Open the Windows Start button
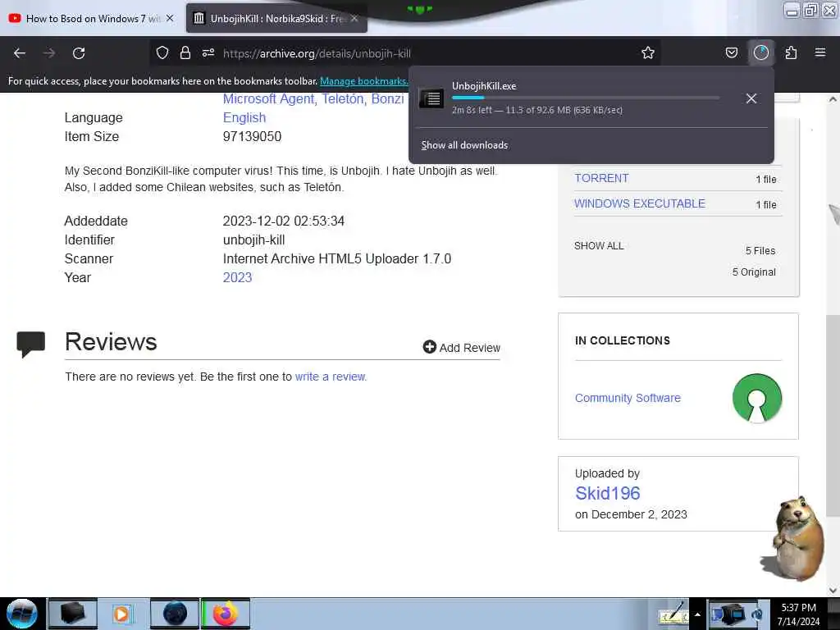This screenshot has height=630, width=840. click(x=21, y=614)
